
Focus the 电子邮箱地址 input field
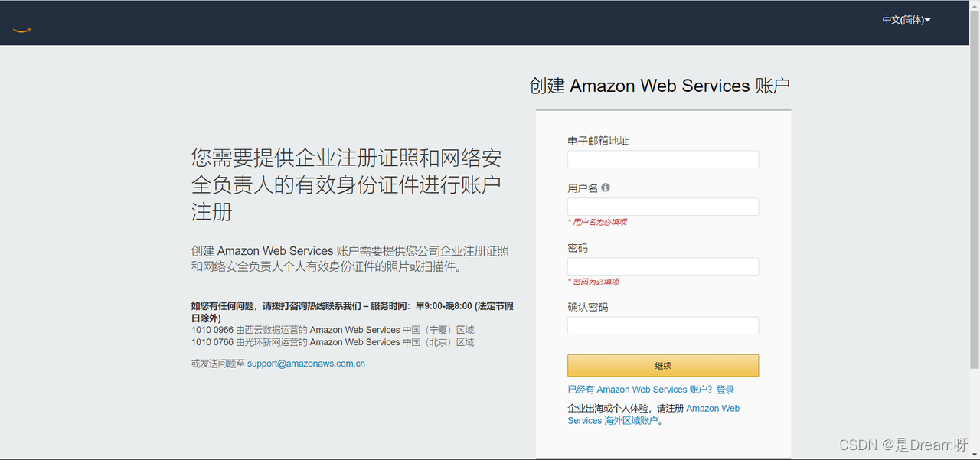point(663,159)
